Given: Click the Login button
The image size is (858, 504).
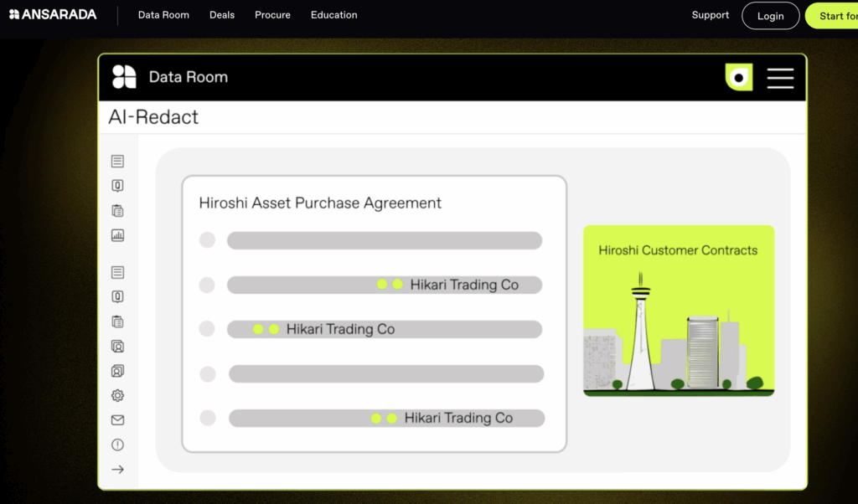Looking at the screenshot, I should click(x=770, y=16).
